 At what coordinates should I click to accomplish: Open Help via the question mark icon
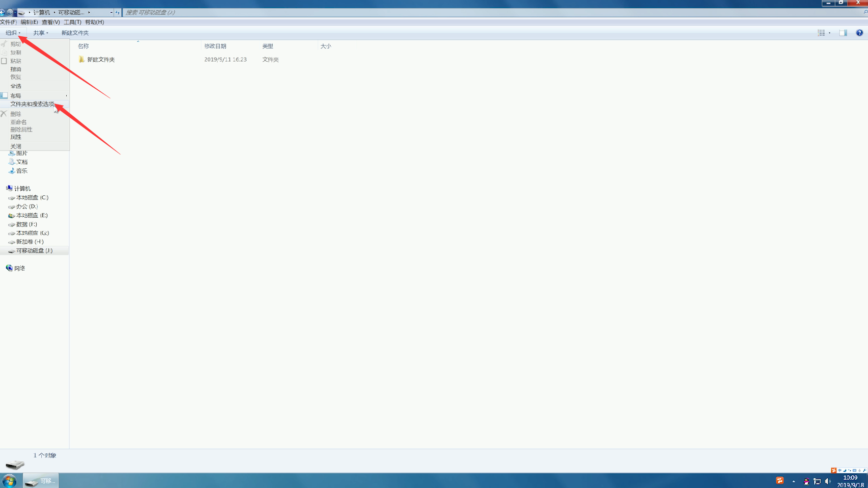859,33
